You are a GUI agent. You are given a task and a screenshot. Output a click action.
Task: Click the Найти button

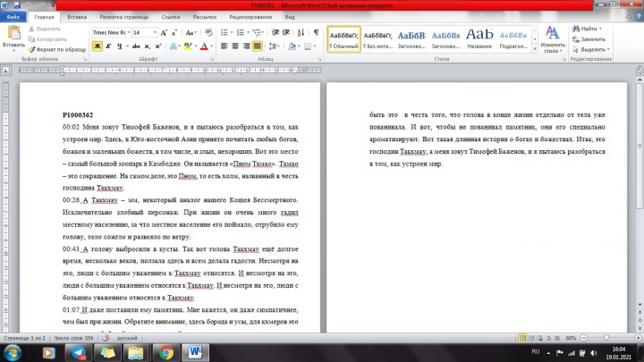pyautogui.click(x=588, y=29)
